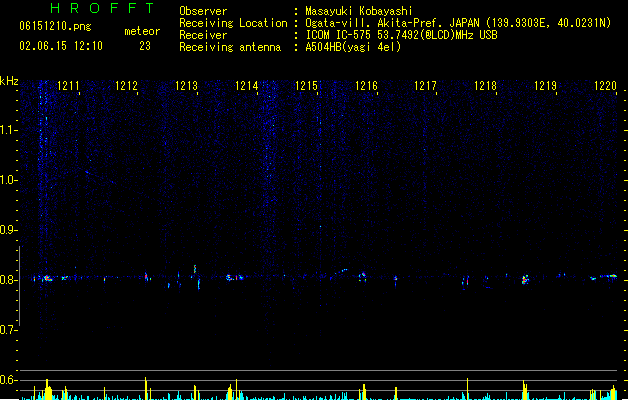The height and width of the screenshot is (400, 629).
Task: Click the timestamp 02.06.15 12:10
Action: point(61,46)
